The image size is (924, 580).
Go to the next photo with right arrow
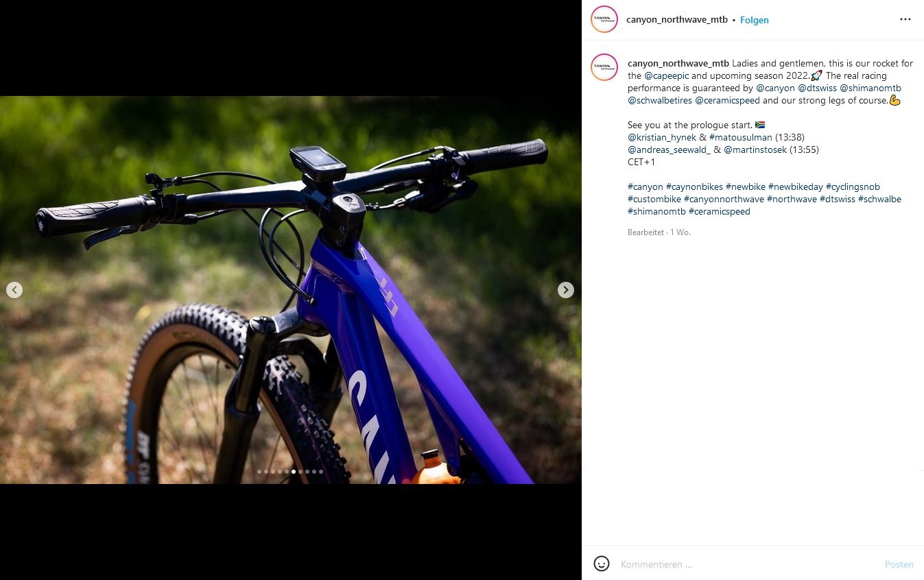(x=565, y=290)
